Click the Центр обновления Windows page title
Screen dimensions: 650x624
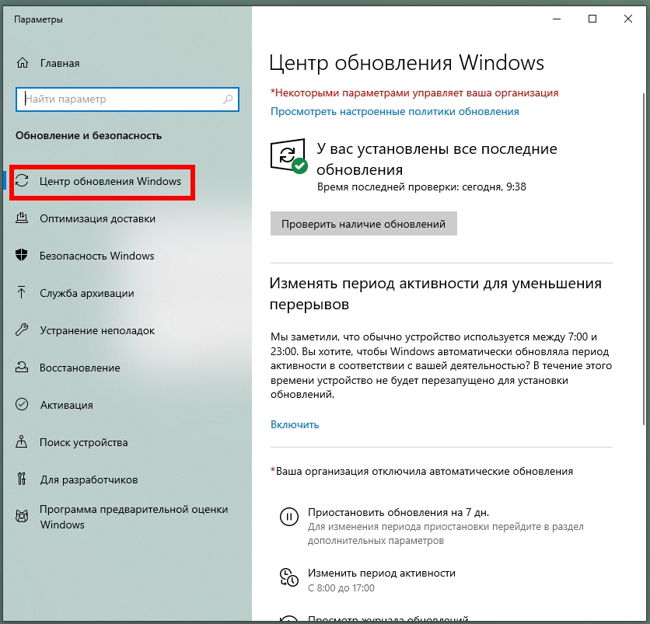point(406,63)
